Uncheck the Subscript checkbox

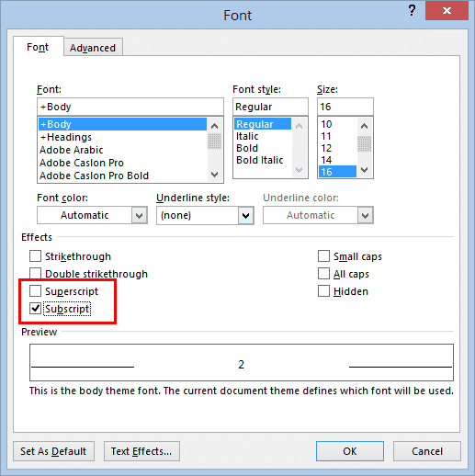[35, 308]
